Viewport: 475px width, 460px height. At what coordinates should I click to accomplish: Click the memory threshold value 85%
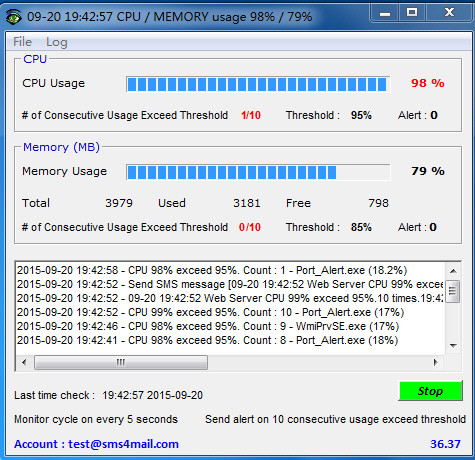[361, 227]
